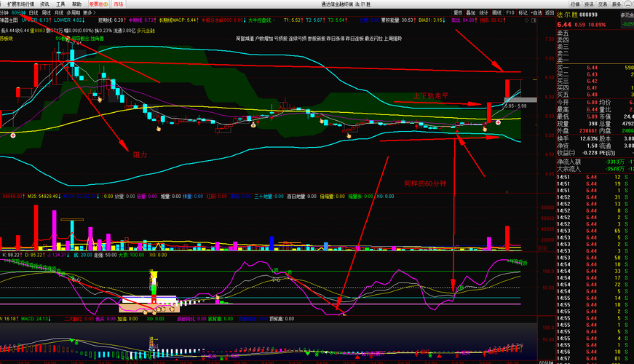This screenshot has height=364, width=634.
Task: Click the red plus marker on the candlestick chart
Action: [499, 122]
